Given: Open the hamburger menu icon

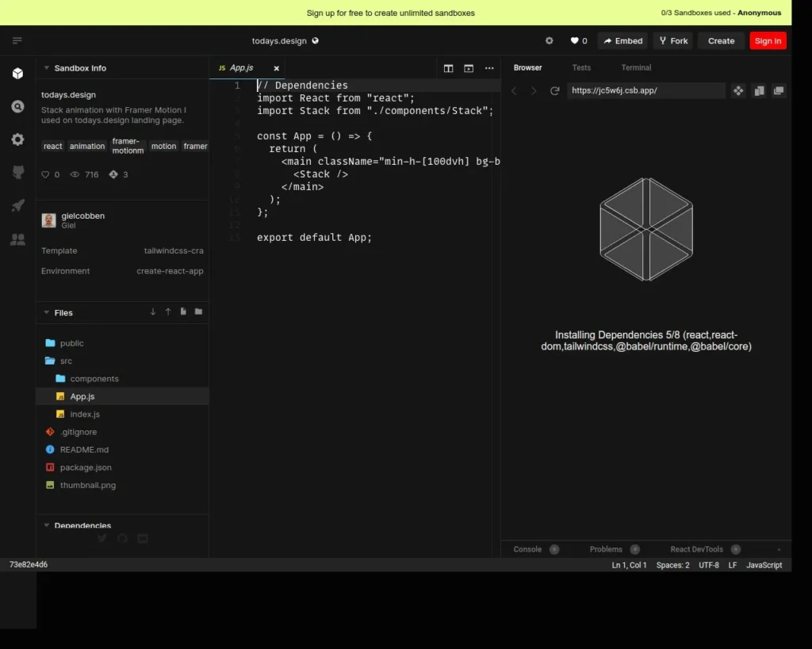Looking at the screenshot, I should click(17, 40).
